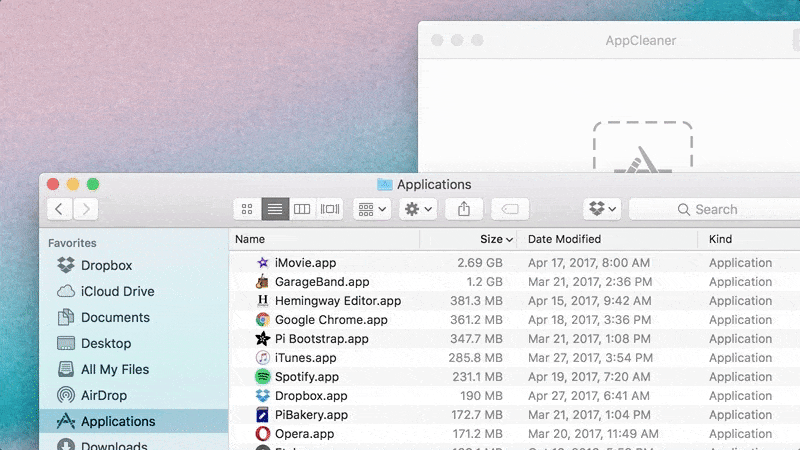Select list view mode button
The image size is (800, 450).
(x=274, y=209)
